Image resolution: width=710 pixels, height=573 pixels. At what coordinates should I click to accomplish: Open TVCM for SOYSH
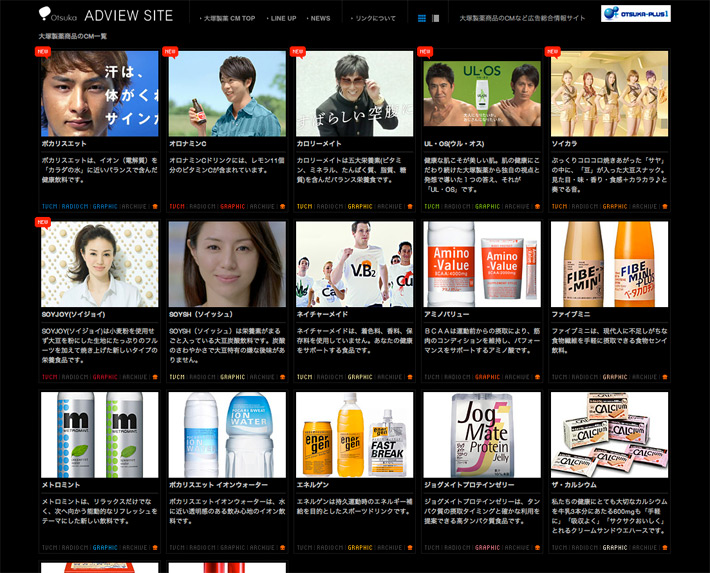pos(177,377)
